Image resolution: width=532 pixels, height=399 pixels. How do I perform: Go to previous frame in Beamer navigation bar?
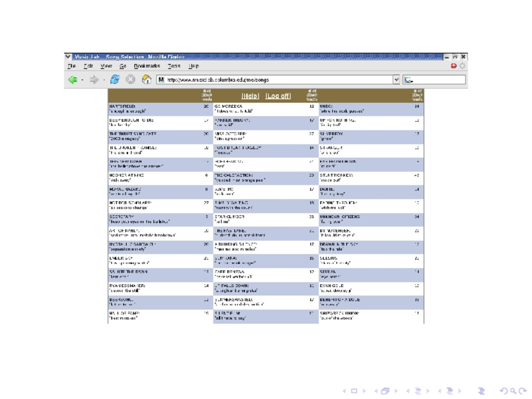pos(376,391)
